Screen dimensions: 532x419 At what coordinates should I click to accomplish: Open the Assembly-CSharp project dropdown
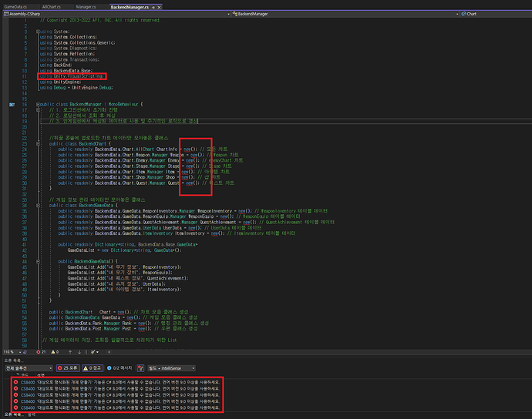[116, 14]
